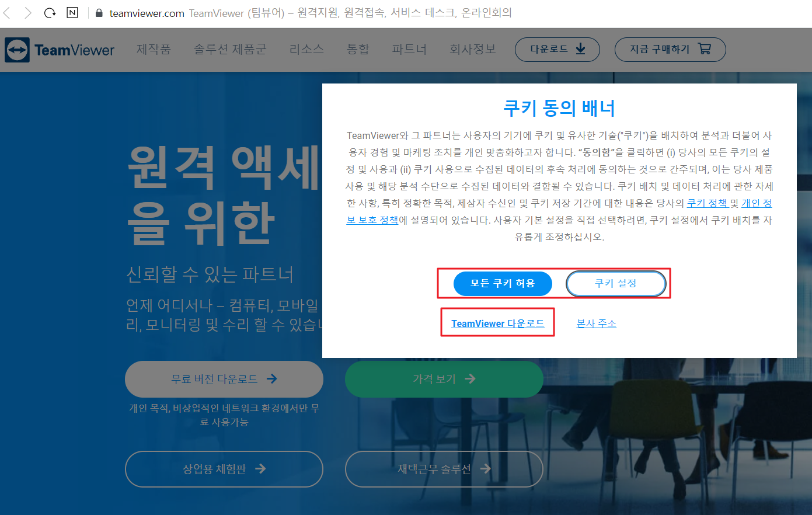This screenshot has height=515, width=812.
Task: Accept all cookies with 모든 쿠키 허용
Action: click(x=503, y=283)
